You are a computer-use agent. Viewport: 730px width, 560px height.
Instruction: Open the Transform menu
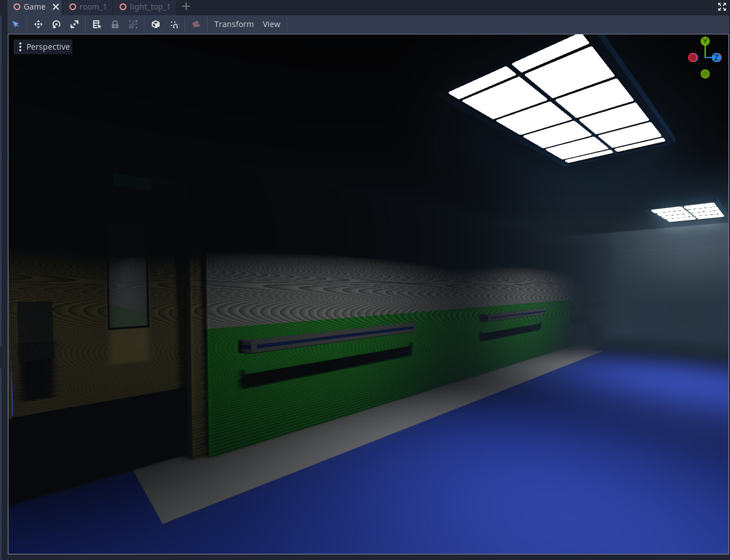pos(234,24)
